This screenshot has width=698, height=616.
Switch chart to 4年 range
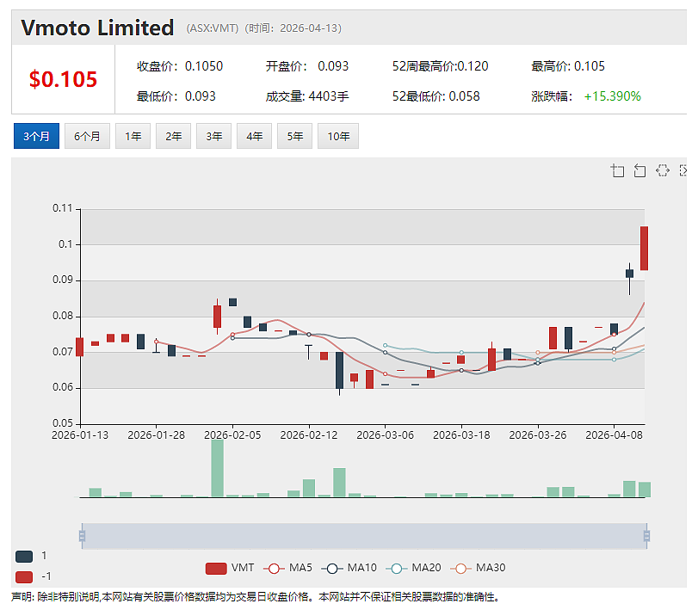point(255,136)
